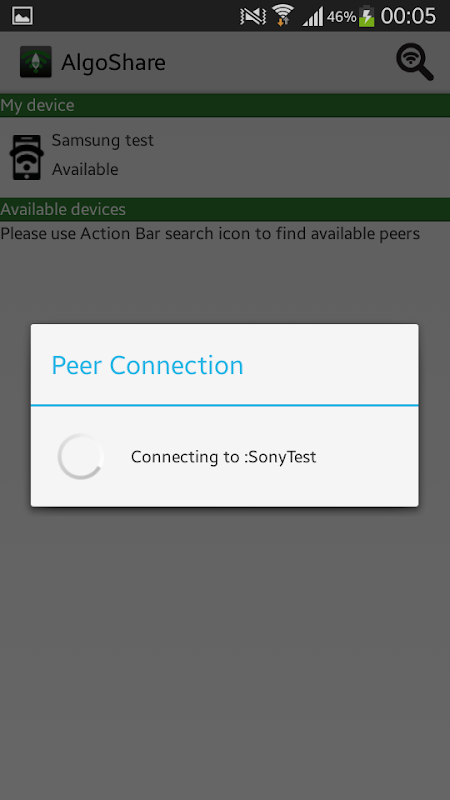Select the AlgoShare title text
This screenshot has height=800, width=450.
click(113, 63)
